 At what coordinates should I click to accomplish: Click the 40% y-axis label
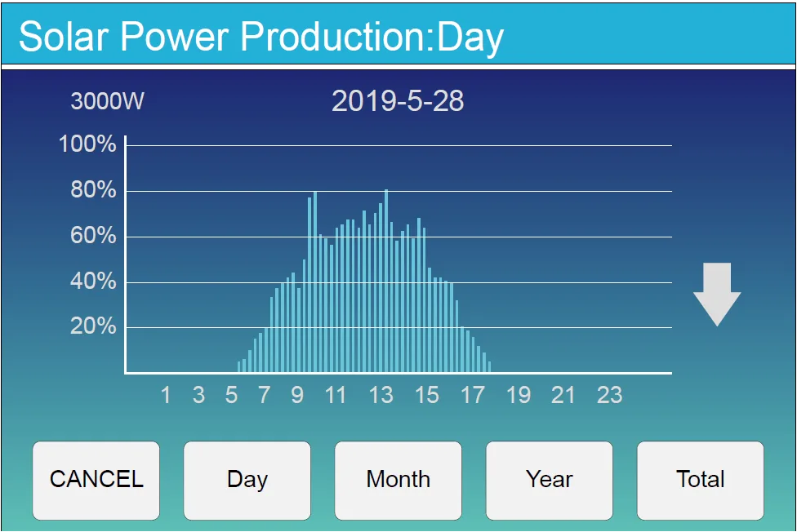pos(92,282)
